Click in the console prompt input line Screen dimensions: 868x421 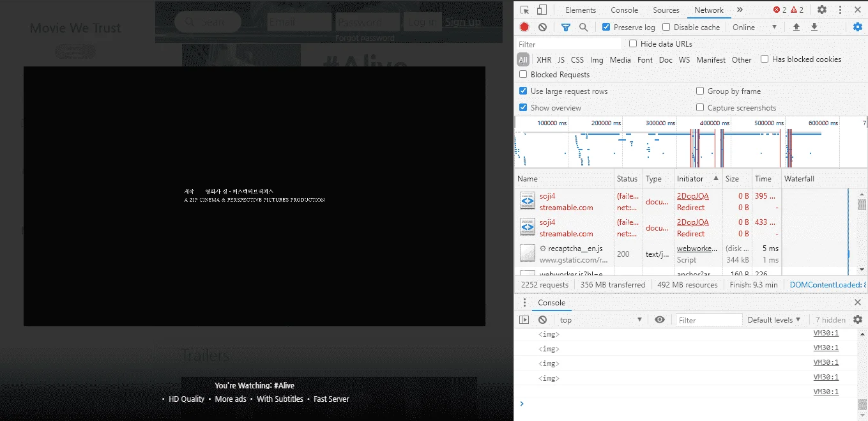click(x=690, y=403)
